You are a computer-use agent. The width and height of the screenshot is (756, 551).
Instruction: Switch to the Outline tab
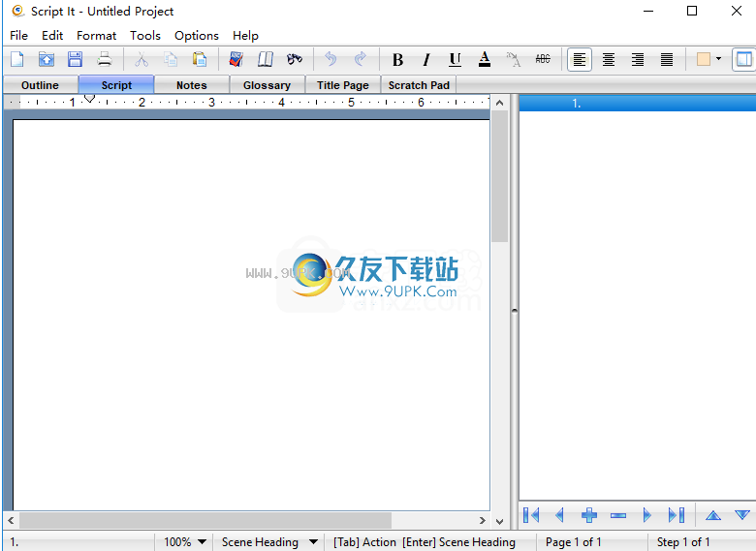(x=41, y=85)
